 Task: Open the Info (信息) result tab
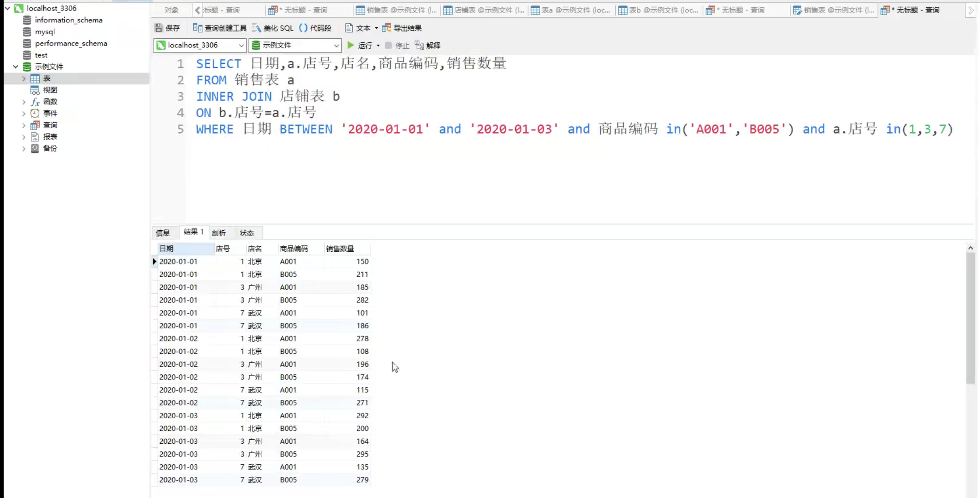click(x=163, y=233)
